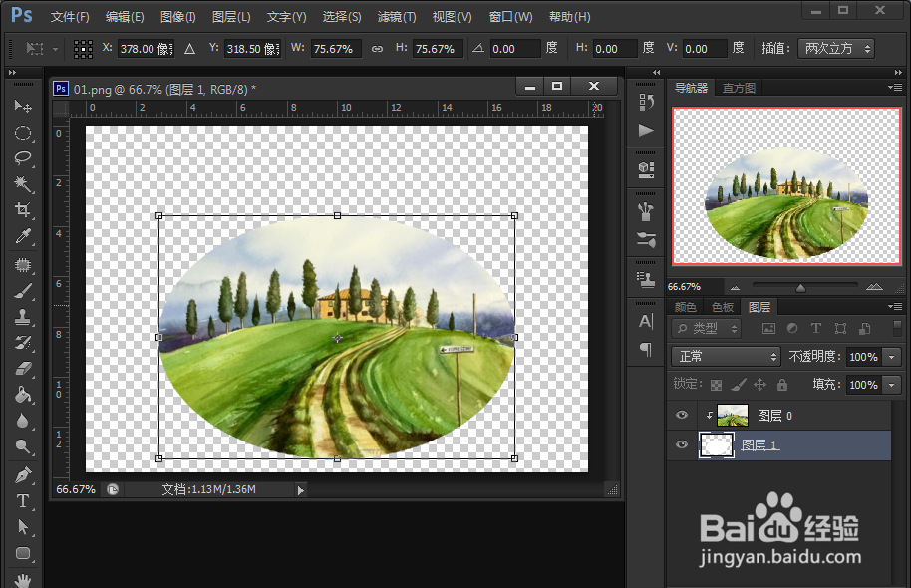Select the History Brush tool

point(23,343)
